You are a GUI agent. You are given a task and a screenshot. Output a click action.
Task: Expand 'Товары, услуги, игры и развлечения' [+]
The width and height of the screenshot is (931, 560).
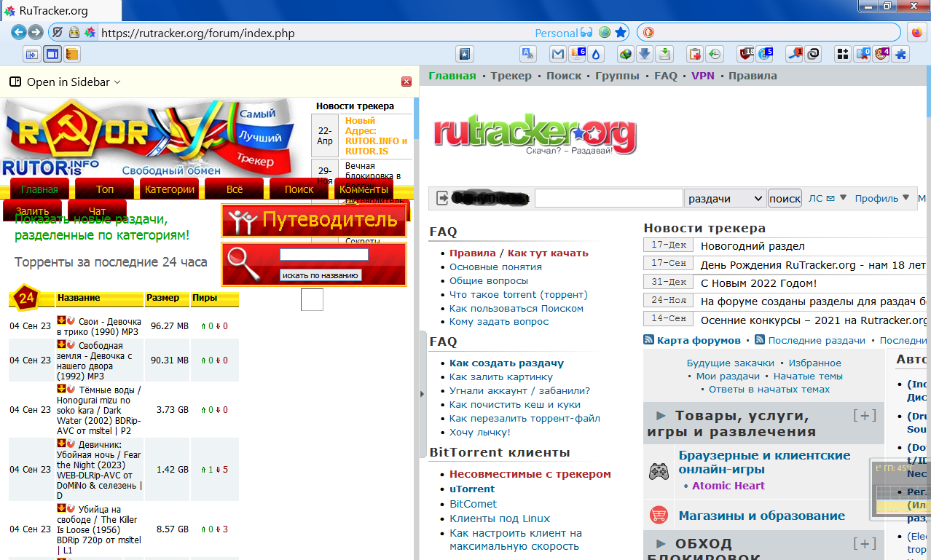pyautogui.click(x=865, y=416)
